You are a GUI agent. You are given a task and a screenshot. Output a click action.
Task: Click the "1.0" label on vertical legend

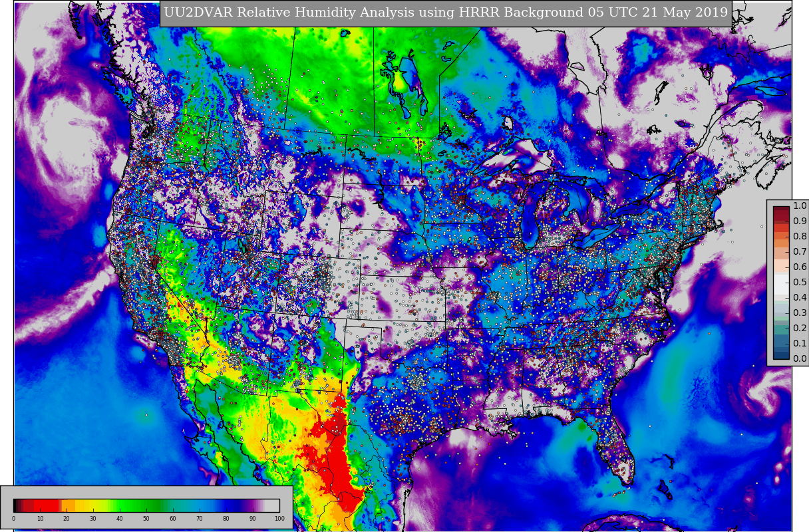click(x=800, y=206)
